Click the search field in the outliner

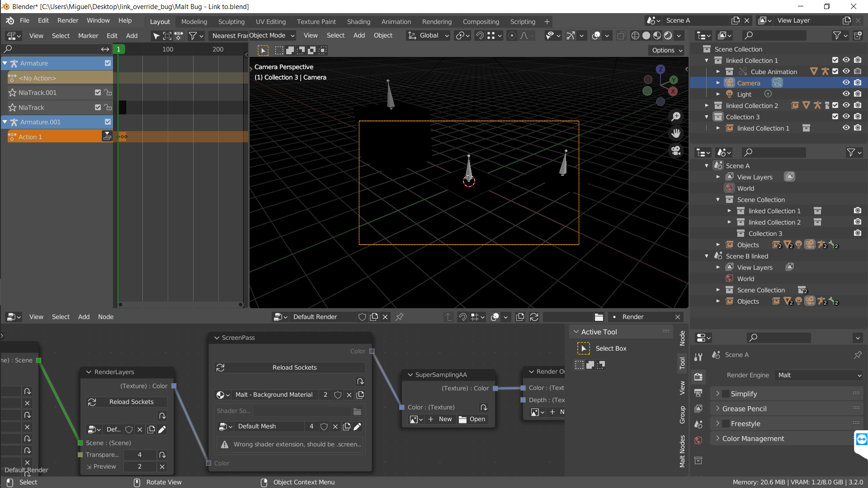click(774, 35)
